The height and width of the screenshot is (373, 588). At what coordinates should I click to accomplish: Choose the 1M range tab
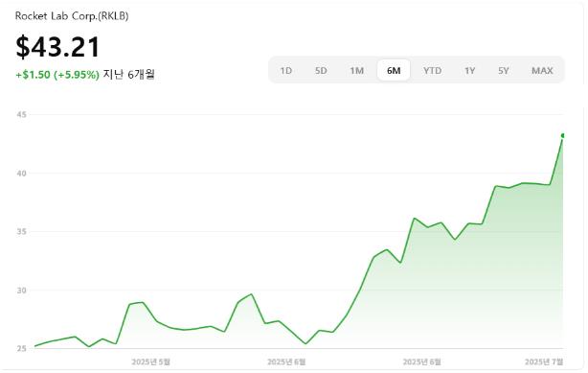(356, 71)
